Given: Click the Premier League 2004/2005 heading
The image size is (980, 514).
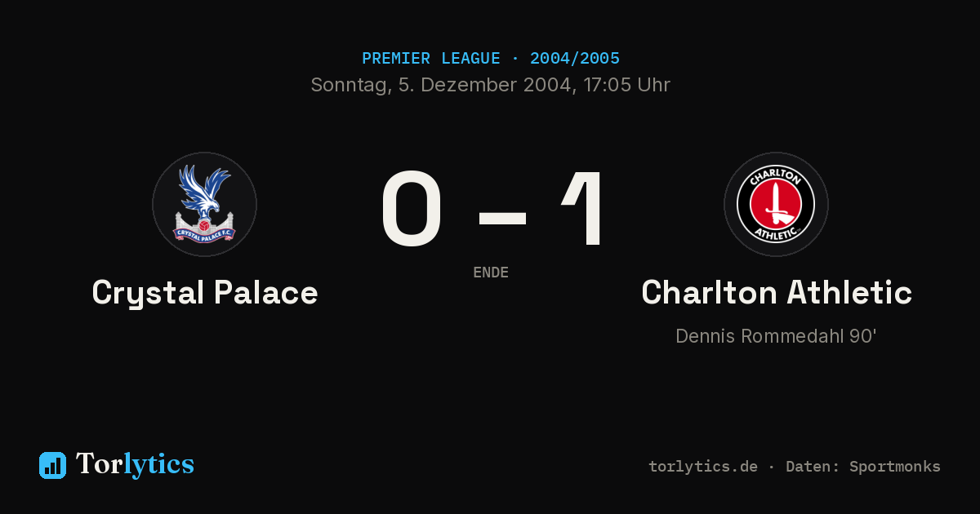Looking at the screenshot, I should click(x=491, y=59).
